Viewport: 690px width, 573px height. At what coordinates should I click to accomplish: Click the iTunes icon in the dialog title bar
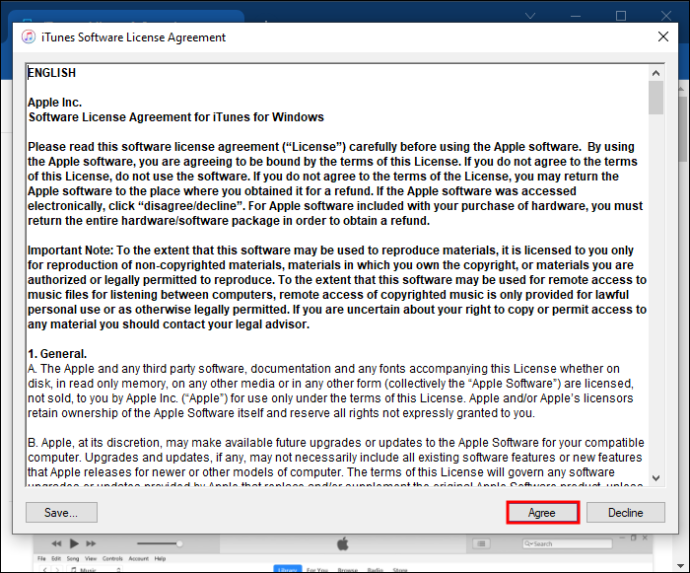point(29,37)
